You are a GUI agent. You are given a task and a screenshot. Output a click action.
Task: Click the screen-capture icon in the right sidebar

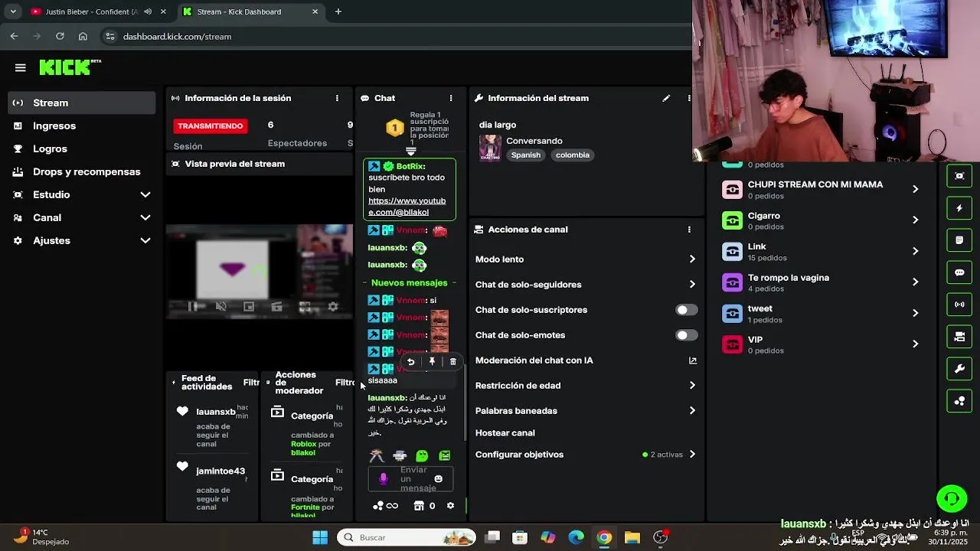click(x=959, y=176)
